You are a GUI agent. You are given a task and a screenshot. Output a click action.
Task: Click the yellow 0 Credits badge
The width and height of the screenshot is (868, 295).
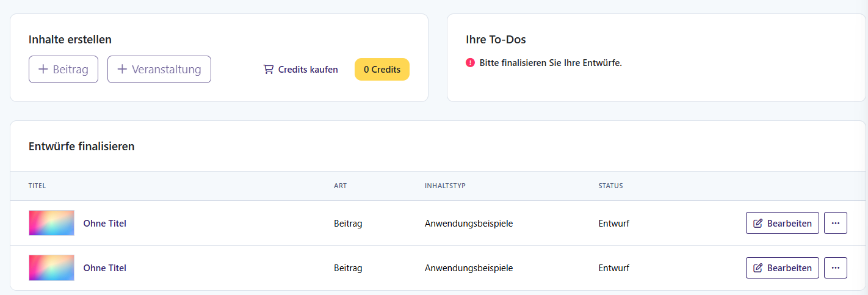tap(382, 70)
